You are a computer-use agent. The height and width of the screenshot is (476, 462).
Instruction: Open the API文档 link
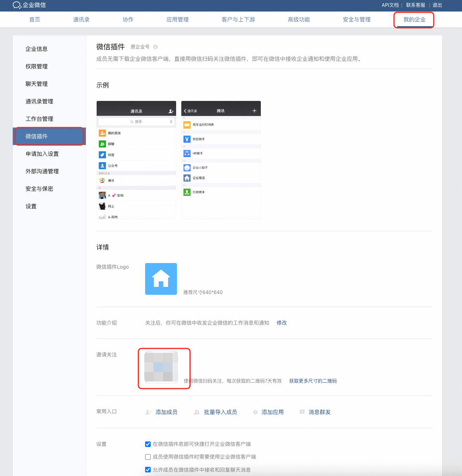pos(390,5)
